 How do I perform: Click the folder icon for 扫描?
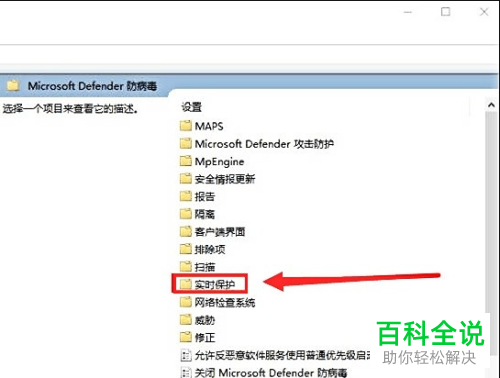point(186,267)
